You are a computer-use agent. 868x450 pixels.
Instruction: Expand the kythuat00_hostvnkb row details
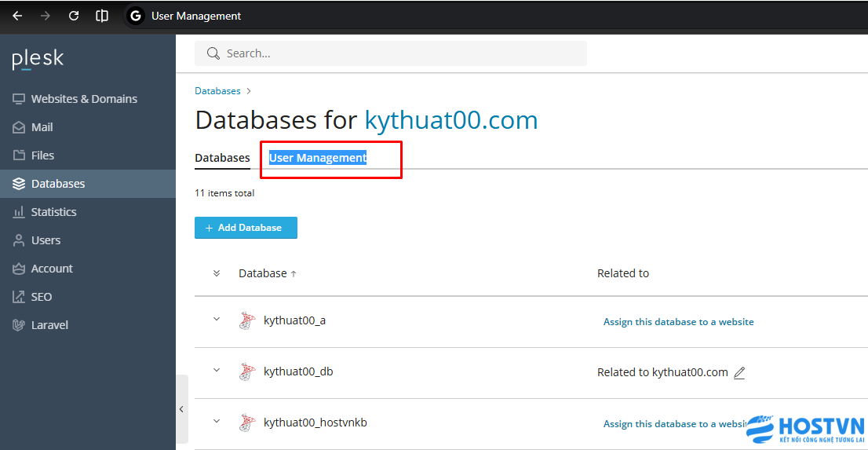217,422
